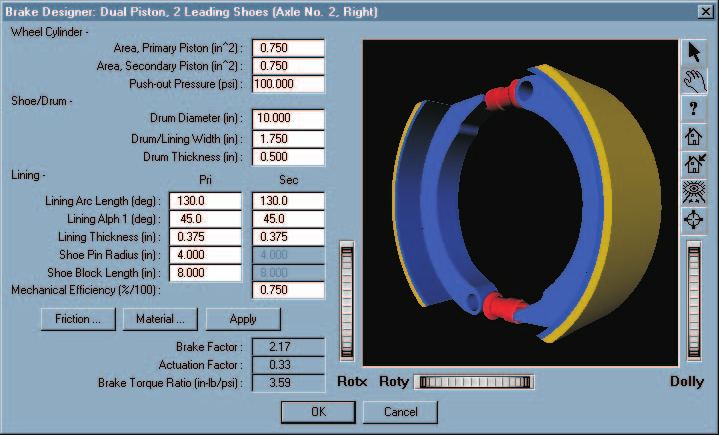719x435 pixels.
Task: Click the eye view-all icon
Action: (694, 192)
